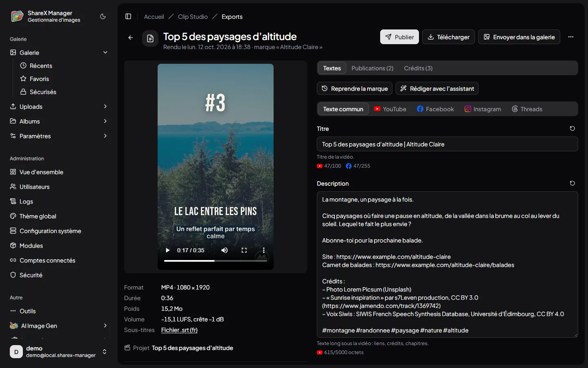Open the more options ellipsis menu

pyautogui.click(x=571, y=37)
